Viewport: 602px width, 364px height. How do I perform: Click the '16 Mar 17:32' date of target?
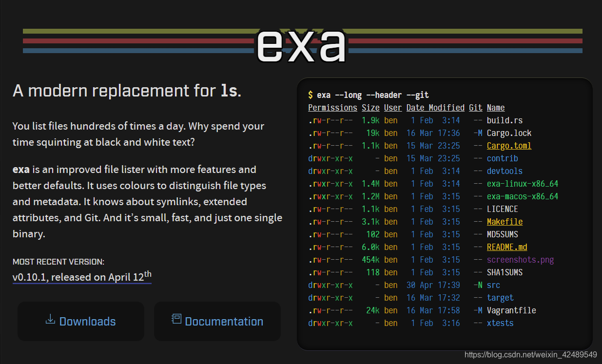tap(433, 298)
